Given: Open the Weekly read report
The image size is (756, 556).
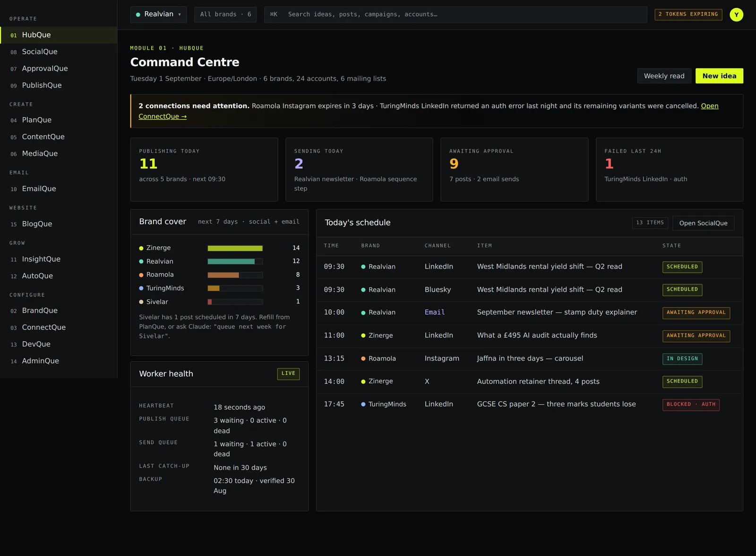Looking at the screenshot, I should click(x=664, y=76).
